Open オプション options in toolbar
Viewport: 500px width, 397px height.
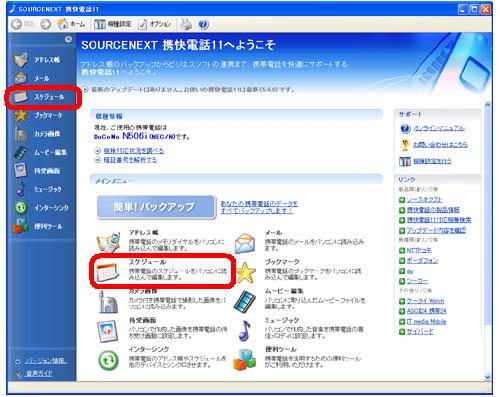tap(155, 24)
